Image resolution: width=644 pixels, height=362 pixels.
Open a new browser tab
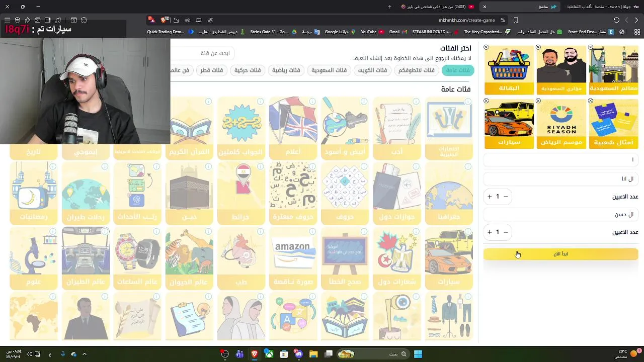(389, 7)
